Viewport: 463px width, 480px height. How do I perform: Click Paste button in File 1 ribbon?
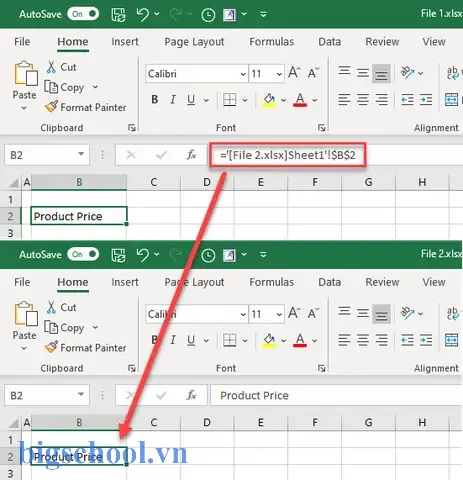click(x=25, y=80)
